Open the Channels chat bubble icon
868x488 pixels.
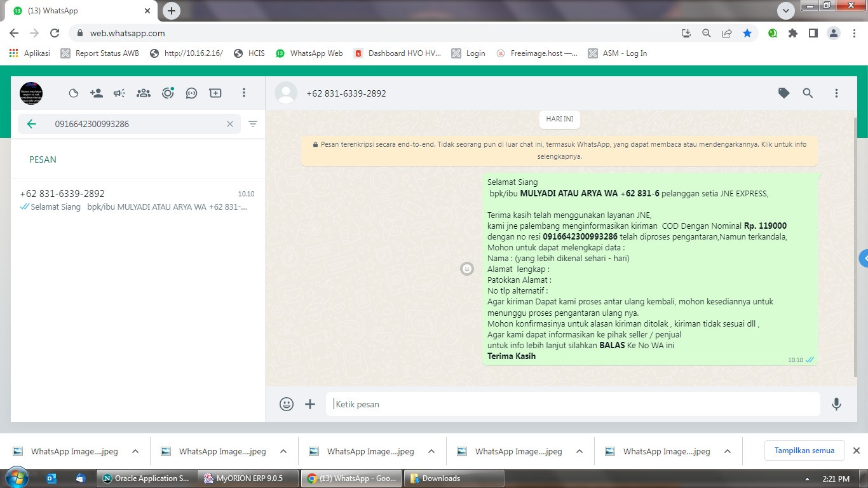point(191,93)
